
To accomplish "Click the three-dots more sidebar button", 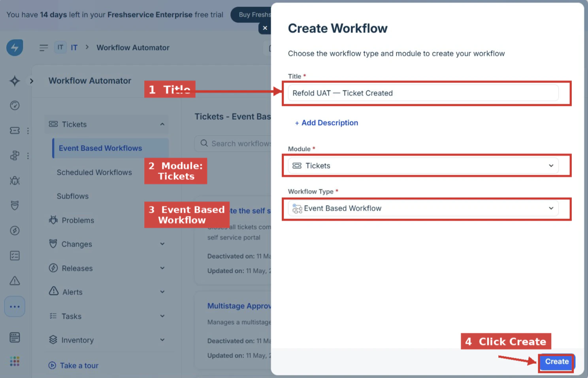I will coord(15,306).
